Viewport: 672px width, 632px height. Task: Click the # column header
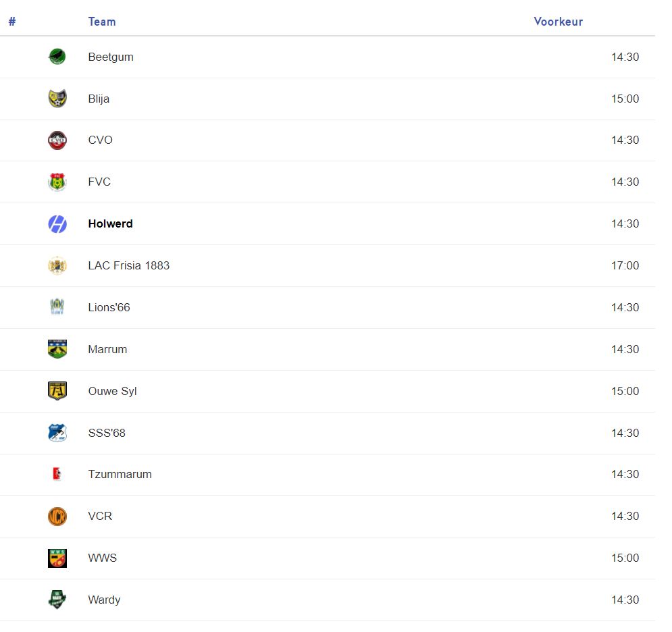pos(12,22)
